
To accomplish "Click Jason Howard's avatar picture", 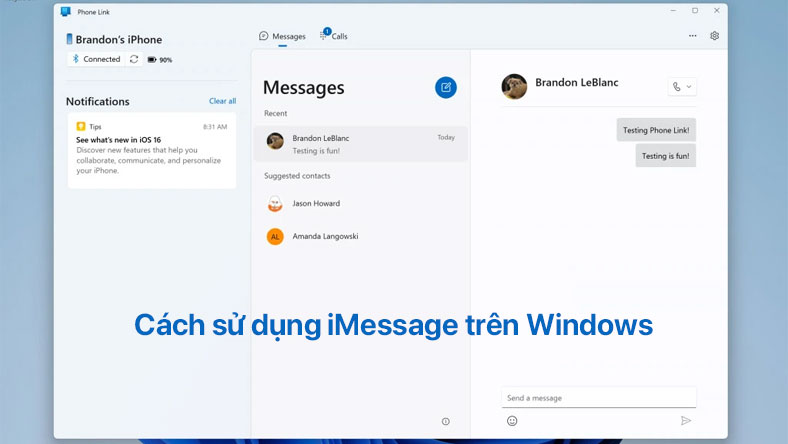I will 275,204.
